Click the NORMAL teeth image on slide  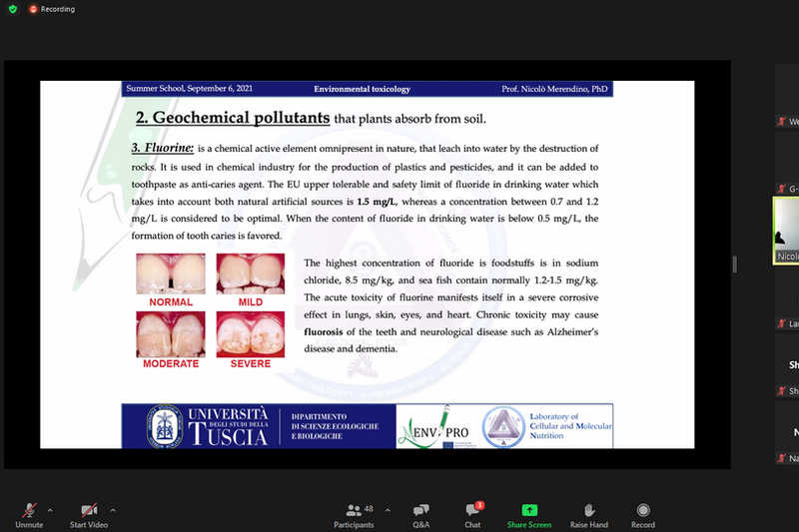pyautogui.click(x=171, y=273)
